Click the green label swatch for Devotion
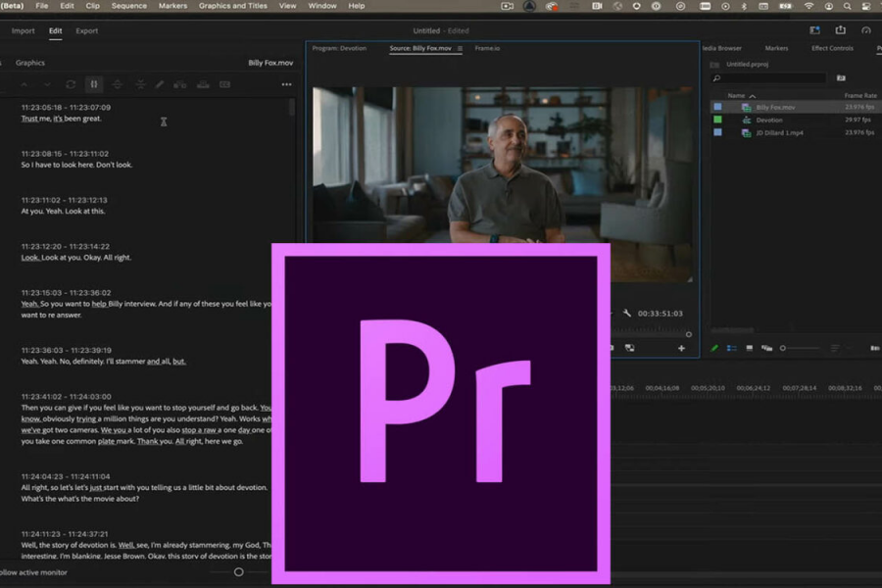This screenshot has height=588, width=882. (717, 120)
